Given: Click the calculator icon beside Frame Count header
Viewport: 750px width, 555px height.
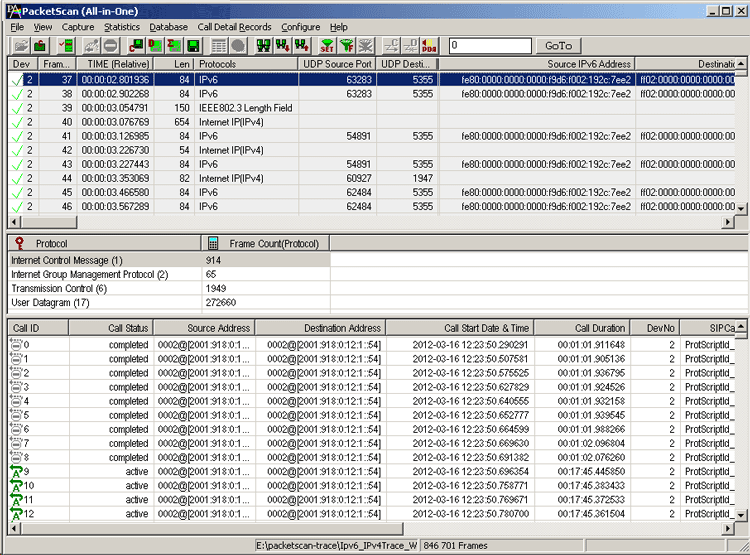Looking at the screenshot, I should pos(213,243).
